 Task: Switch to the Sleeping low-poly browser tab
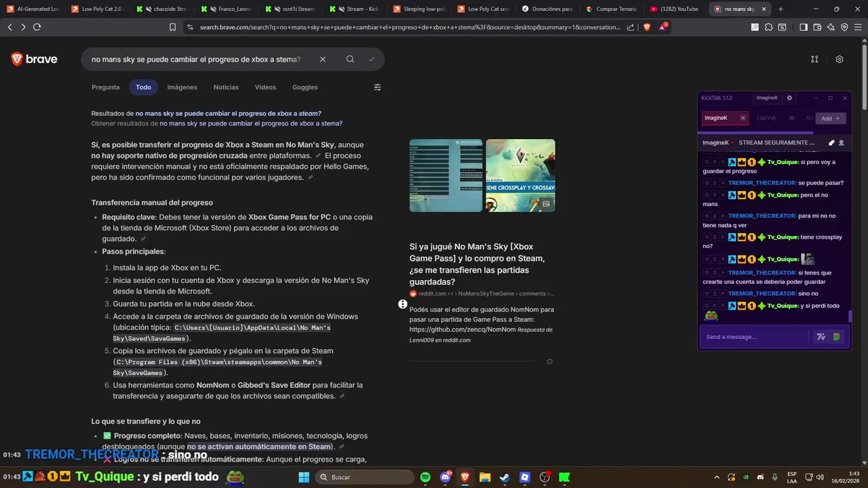click(x=419, y=9)
